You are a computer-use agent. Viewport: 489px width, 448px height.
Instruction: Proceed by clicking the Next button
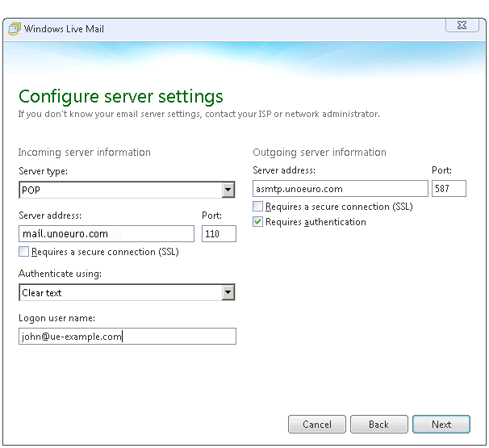pos(441,425)
